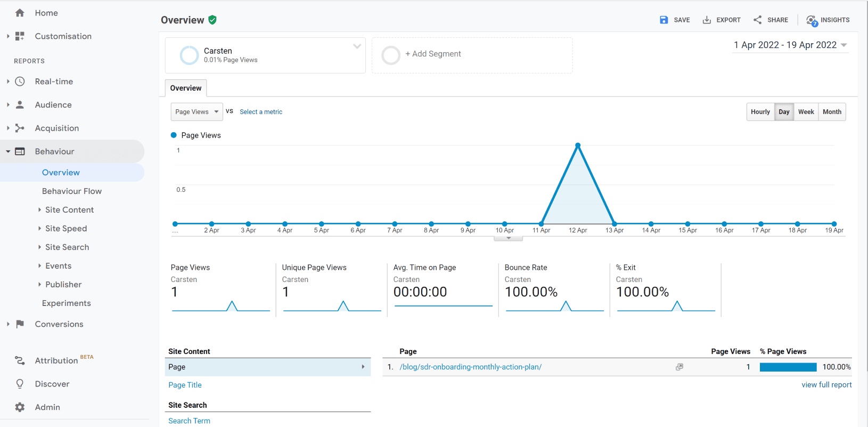Viewport: 868px width, 427px height.
Task: Open page link in new window icon
Action: pyautogui.click(x=679, y=367)
